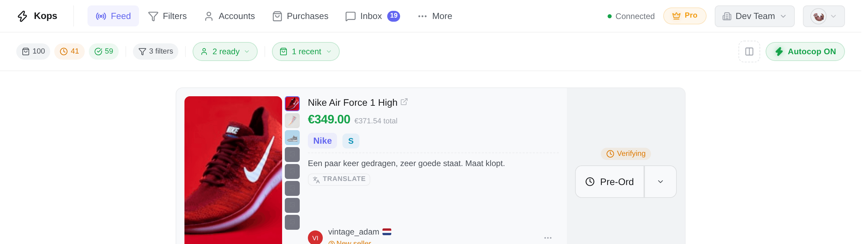The height and width of the screenshot is (244, 868).
Task: Open the Inbox tab with 19 messages
Action: coord(373,16)
